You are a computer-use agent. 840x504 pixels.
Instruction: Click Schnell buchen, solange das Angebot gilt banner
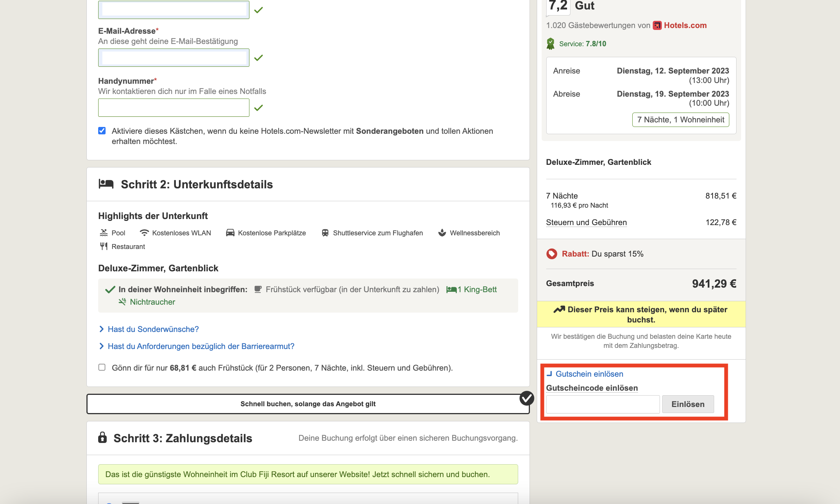point(308,404)
